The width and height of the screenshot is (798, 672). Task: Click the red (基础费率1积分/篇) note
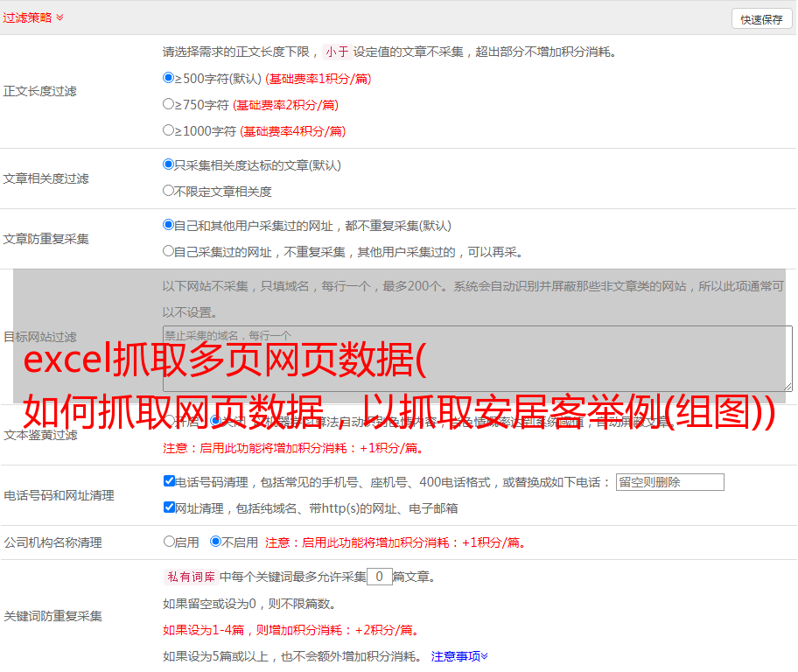(x=318, y=79)
